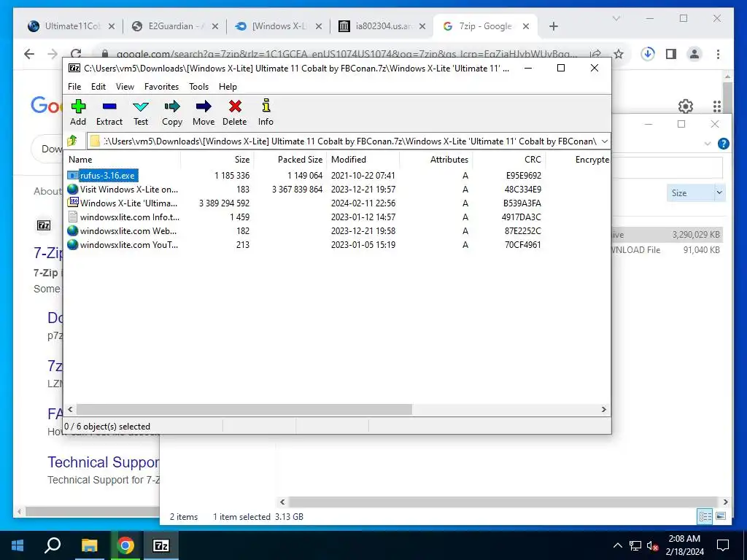Click right arrow of 7-Zip horizontal scrollbar
The image size is (747, 560).
pos(603,409)
